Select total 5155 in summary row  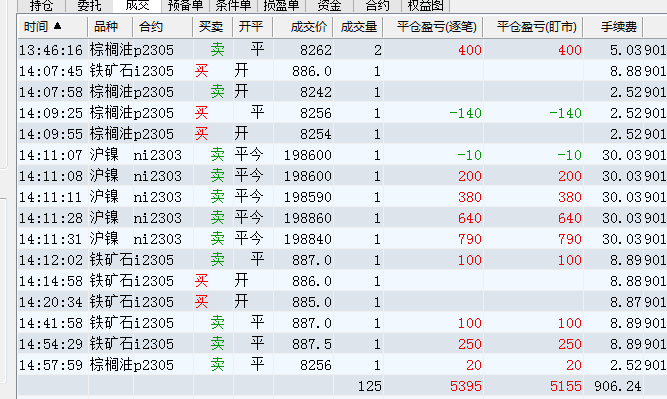click(566, 386)
